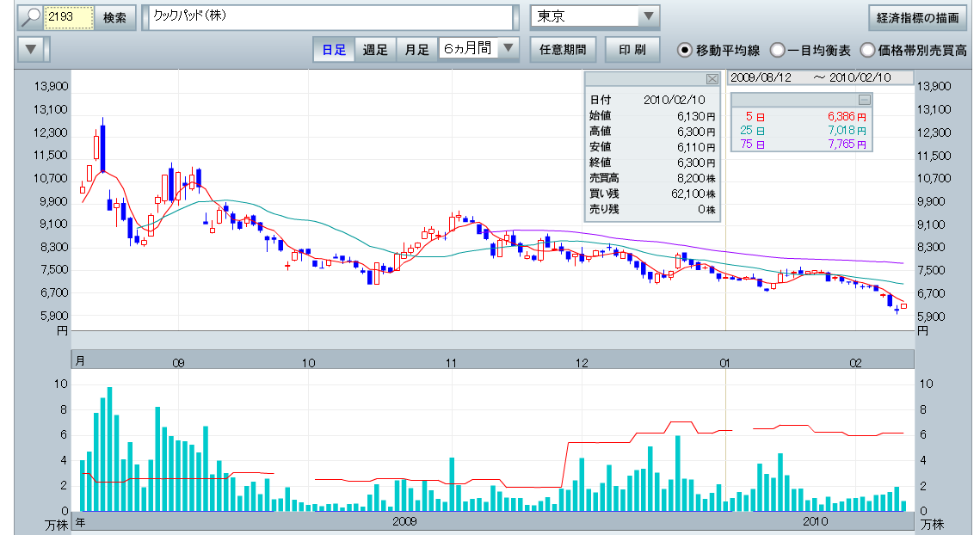Viewport: 980px width, 535px height.
Task: Select the 移動平均線 radio button
Action: pos(685,50)
